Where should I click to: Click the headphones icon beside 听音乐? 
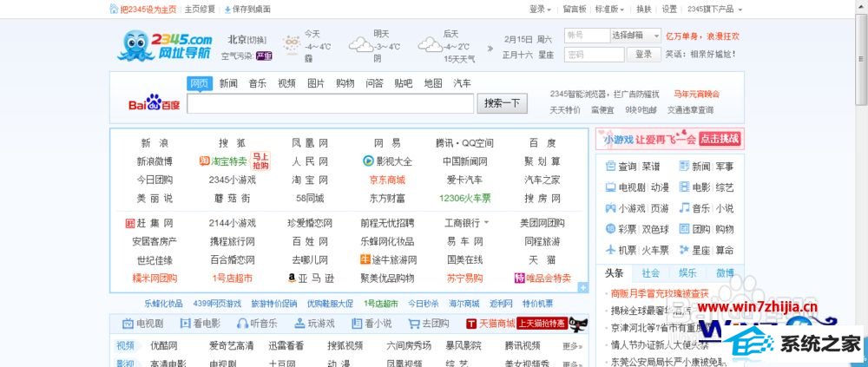[x=242, y=324]
